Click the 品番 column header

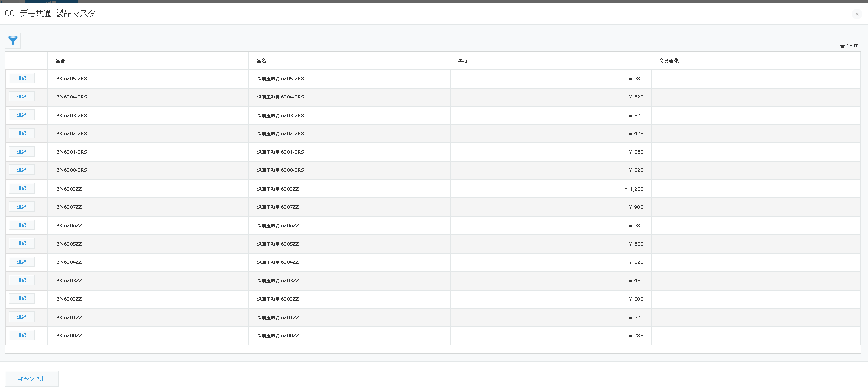point(61,61)
